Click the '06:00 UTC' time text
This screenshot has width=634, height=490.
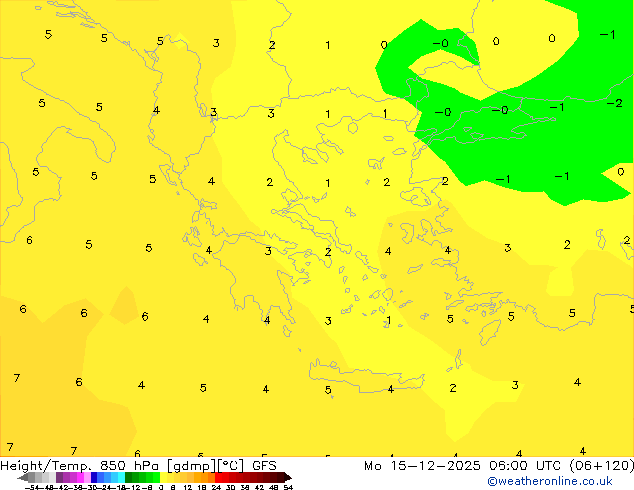coord(525,466)
